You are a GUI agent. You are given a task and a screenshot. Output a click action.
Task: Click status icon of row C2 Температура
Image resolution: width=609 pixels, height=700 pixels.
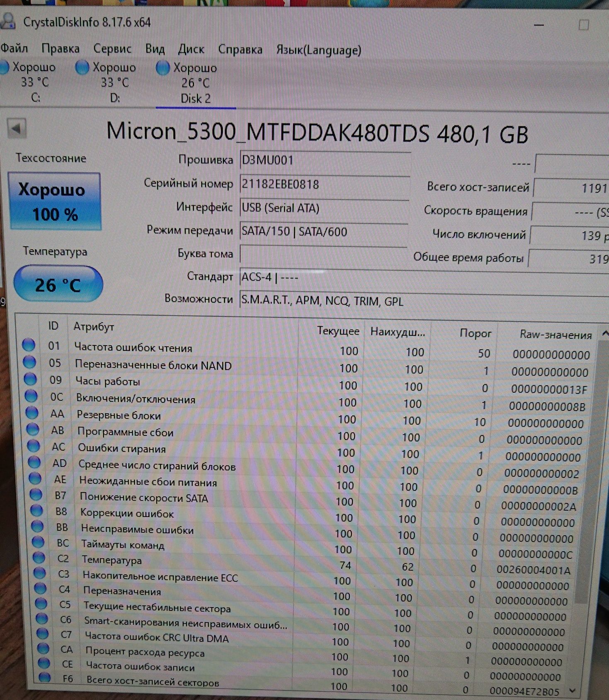39,557
